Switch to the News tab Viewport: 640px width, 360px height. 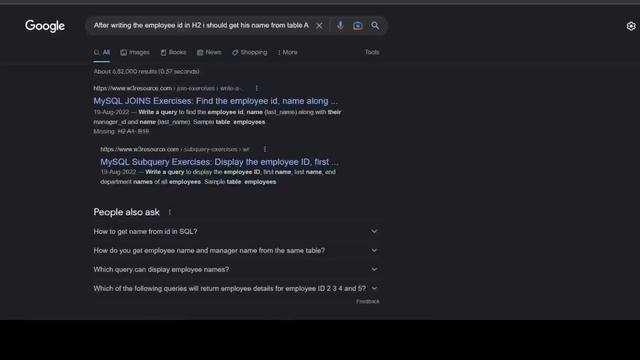[x=209, y=52]
